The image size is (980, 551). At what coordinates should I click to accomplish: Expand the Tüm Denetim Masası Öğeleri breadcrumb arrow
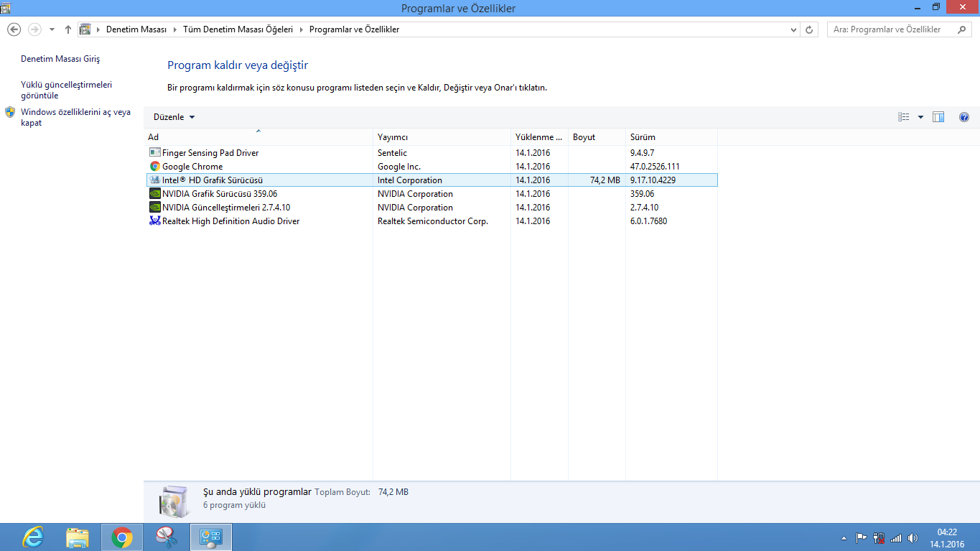click(x=301, y=29)
